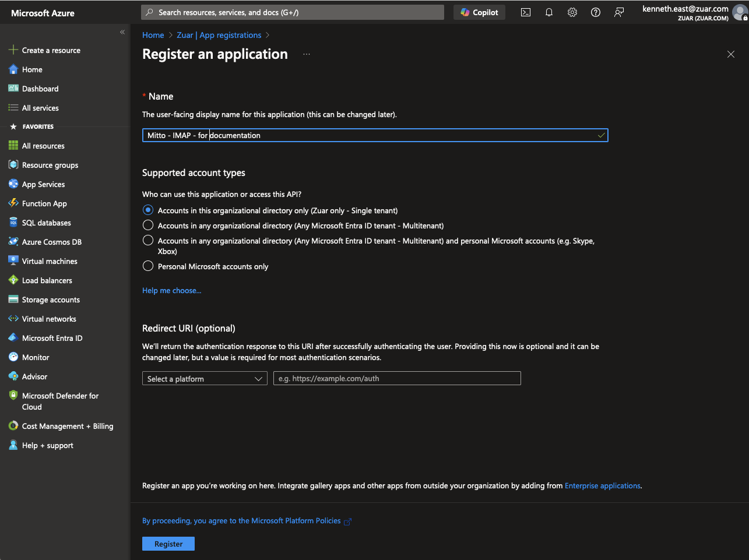This screenshot has width=749, height=560.
Task: Open the feedback icon in top bar
Action: (x=619, y=12)
